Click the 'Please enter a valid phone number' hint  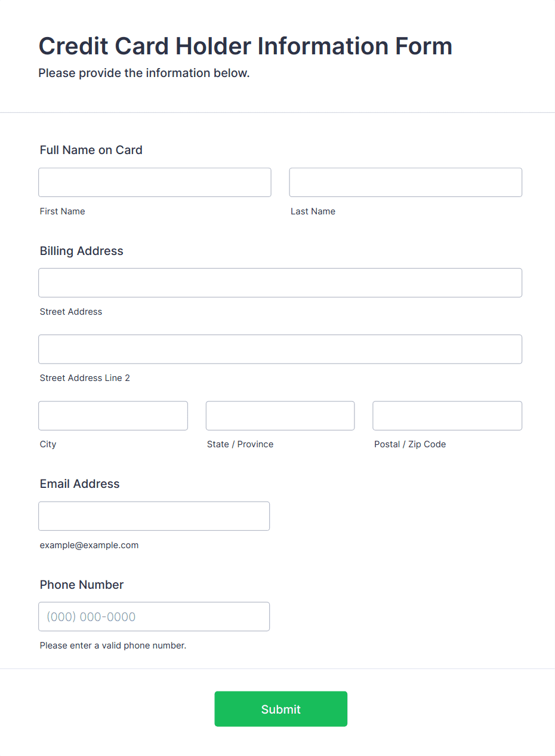click(x=113, y=646)
